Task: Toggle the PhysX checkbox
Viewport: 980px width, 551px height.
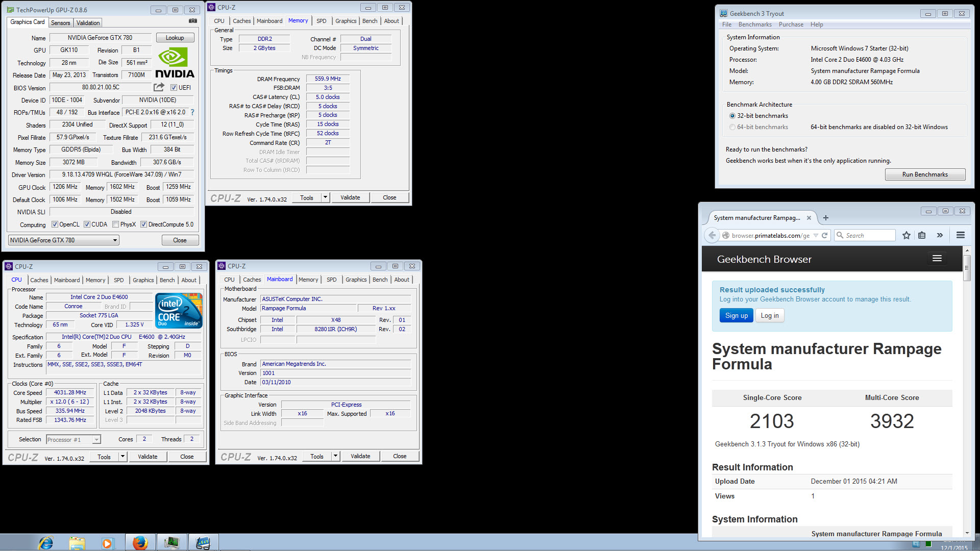Action: click(115, 224)
